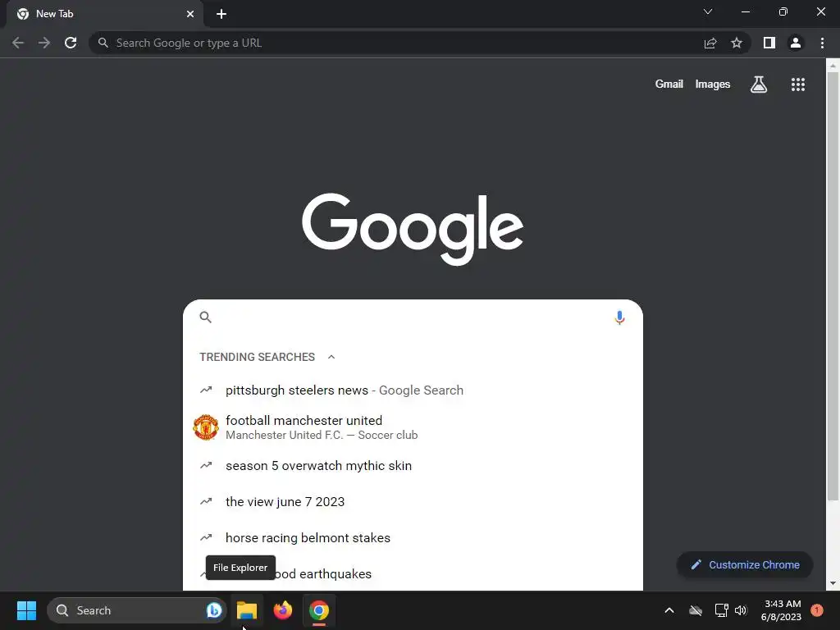840x630 pixels.
Task: Open a new tab with the plus button
Action: pos(221,14)
